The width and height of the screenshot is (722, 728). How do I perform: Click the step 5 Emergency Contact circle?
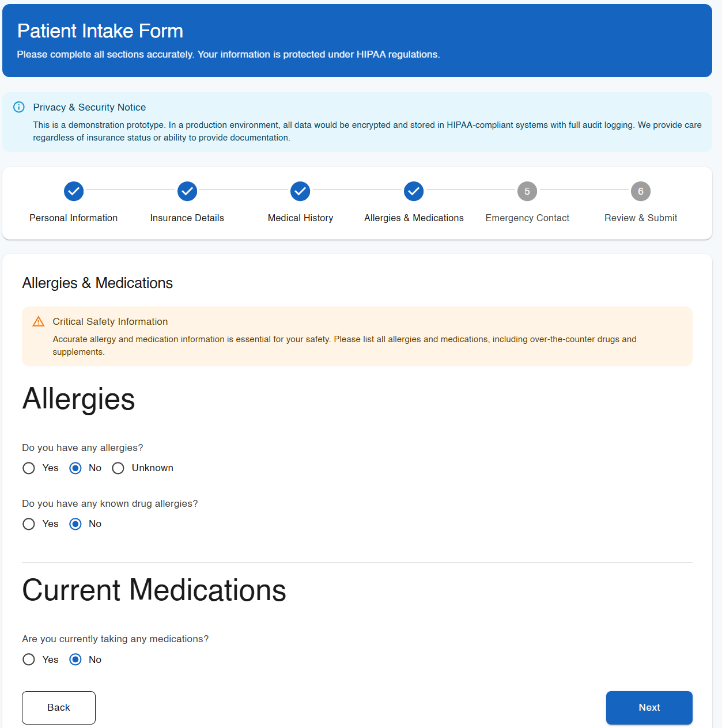[527, 191]
